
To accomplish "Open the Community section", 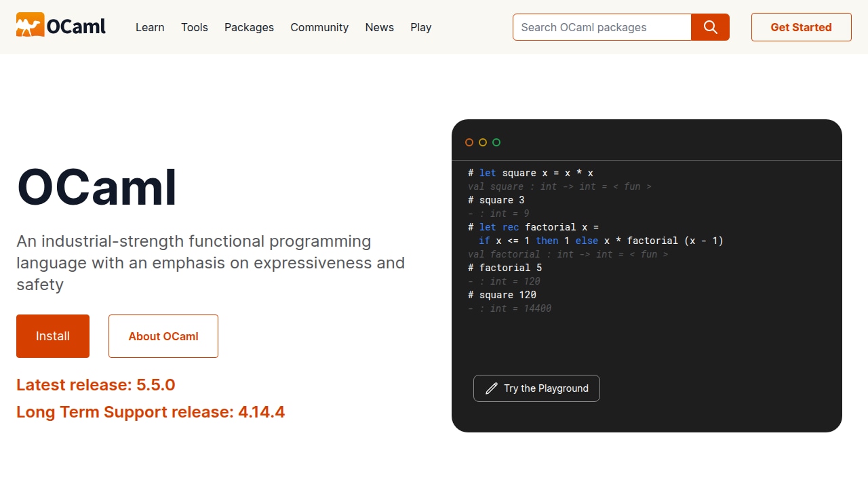I will coord(319,27).
